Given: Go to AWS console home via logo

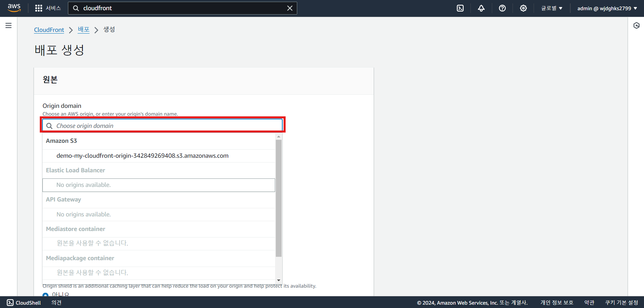Looking at the screenshot, I should tap(14, 8).
